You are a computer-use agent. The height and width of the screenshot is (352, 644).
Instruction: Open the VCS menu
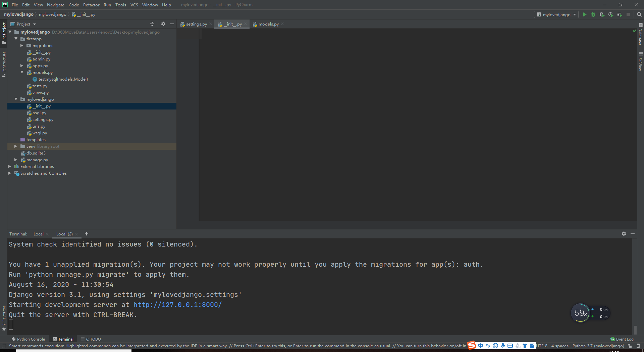point(134,5)
